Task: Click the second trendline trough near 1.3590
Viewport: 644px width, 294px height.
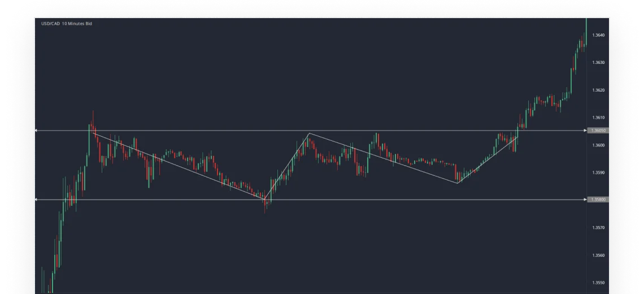Action: 457,183
